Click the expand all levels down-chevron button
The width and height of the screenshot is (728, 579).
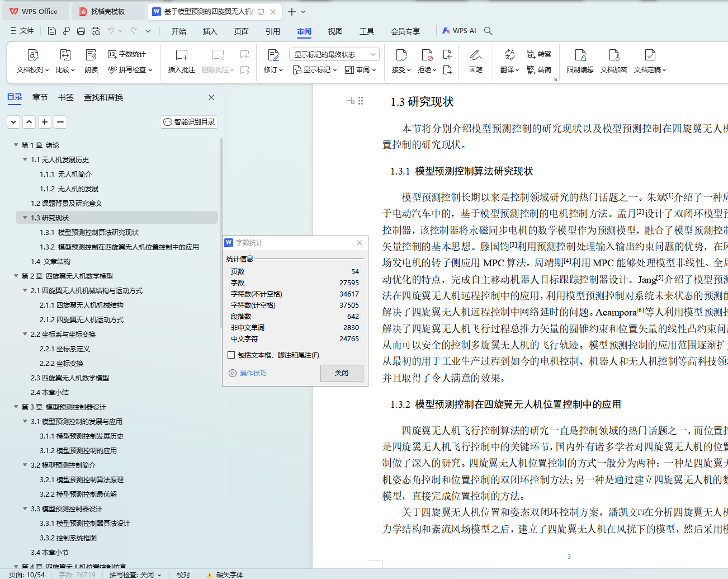[13, 121]
